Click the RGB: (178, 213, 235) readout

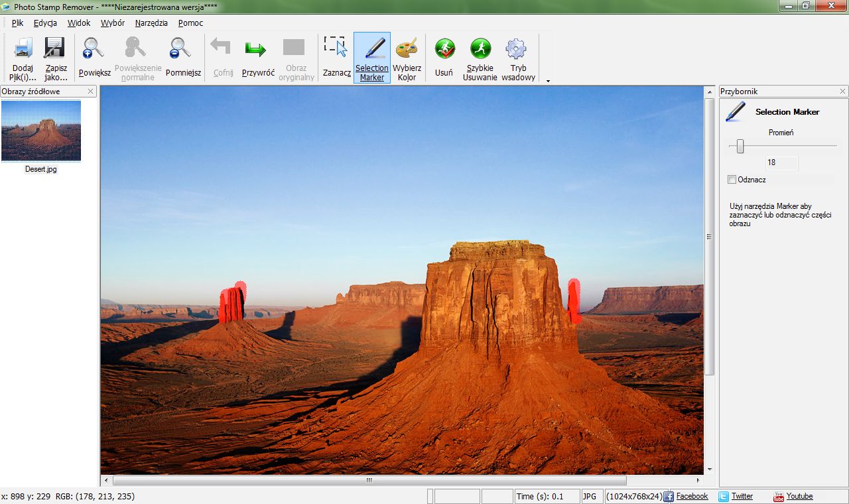pyautogui.click(x=95, y=496)
